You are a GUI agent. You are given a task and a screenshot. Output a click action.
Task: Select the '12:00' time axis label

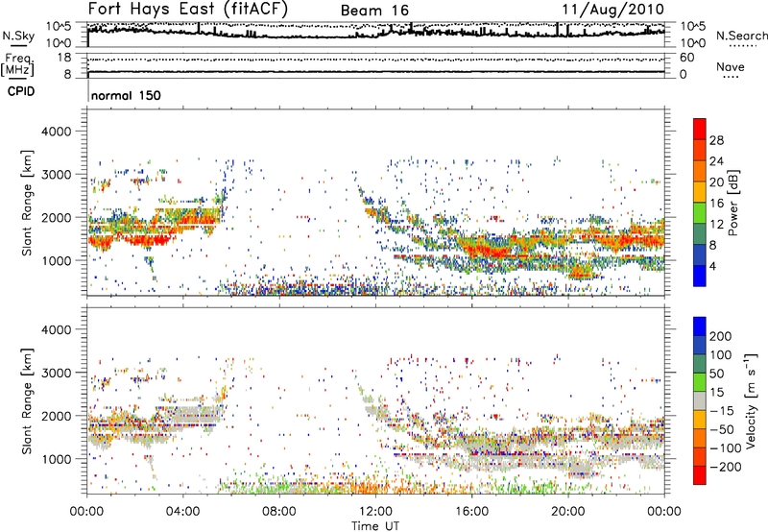(375, 512)
